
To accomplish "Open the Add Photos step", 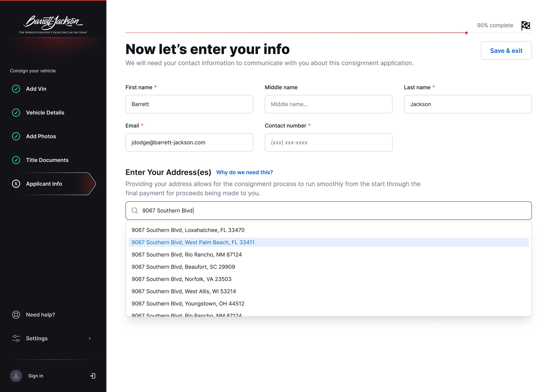I will tap(41, 136).
